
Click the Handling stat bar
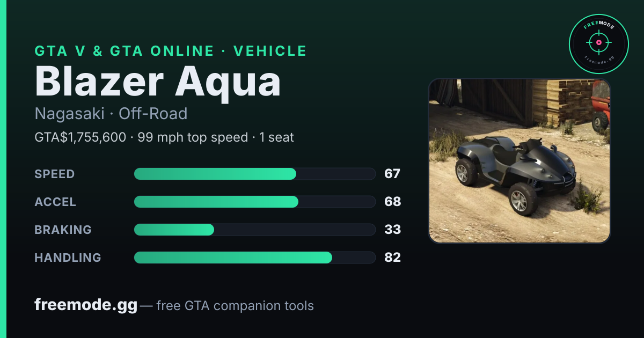coord(254,258)
